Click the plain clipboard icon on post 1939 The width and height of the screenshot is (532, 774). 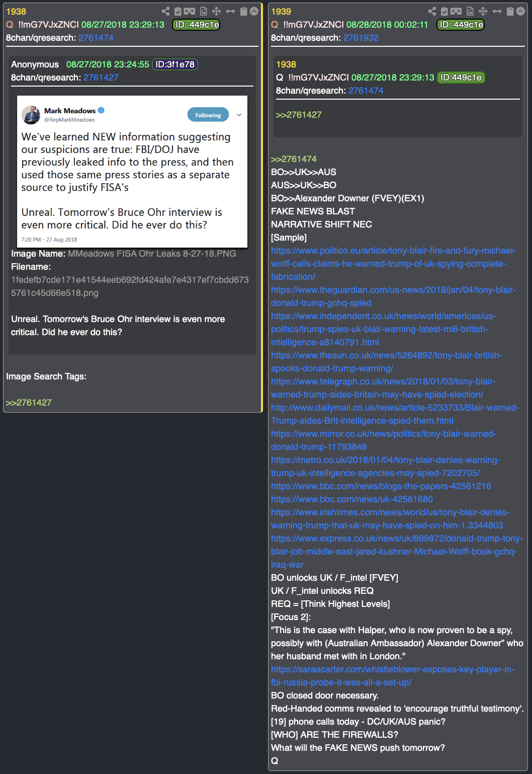coord(510,11)
